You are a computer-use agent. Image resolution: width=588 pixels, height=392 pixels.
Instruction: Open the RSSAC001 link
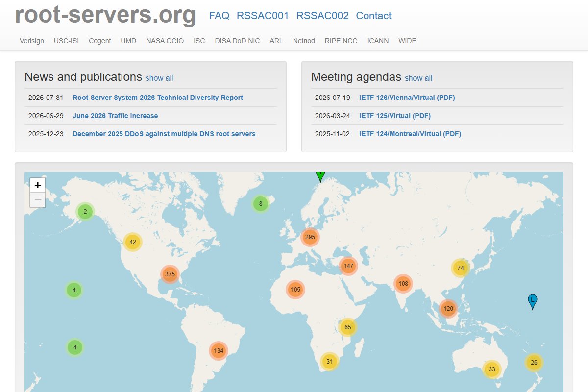[x=263, y=16]
